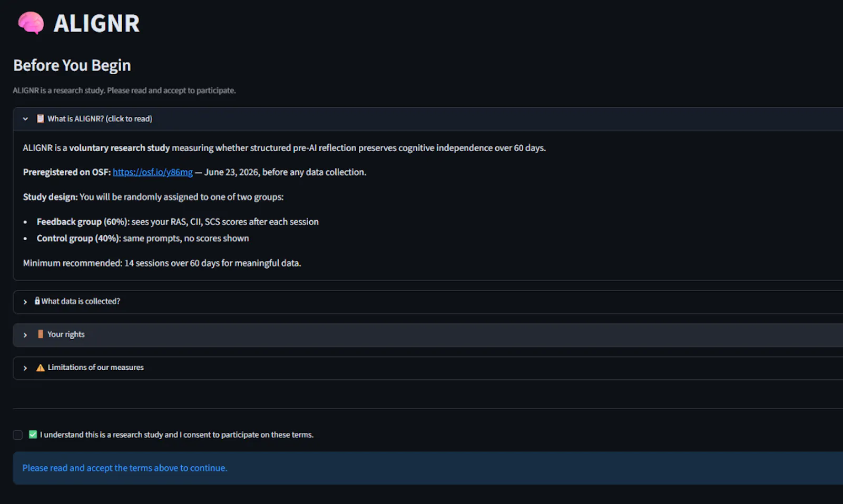Click the icon next to Your rights
Image resolution: width=843 pixels, height=504 pixels.
pos(41,334)
